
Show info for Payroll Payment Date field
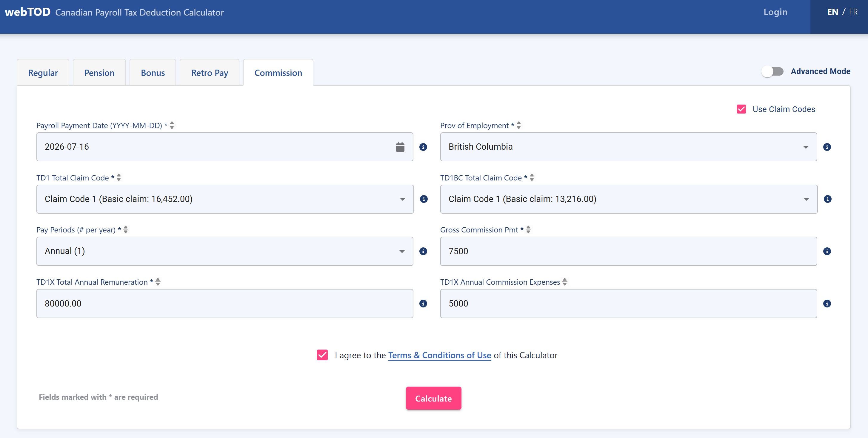coord(423,147)
